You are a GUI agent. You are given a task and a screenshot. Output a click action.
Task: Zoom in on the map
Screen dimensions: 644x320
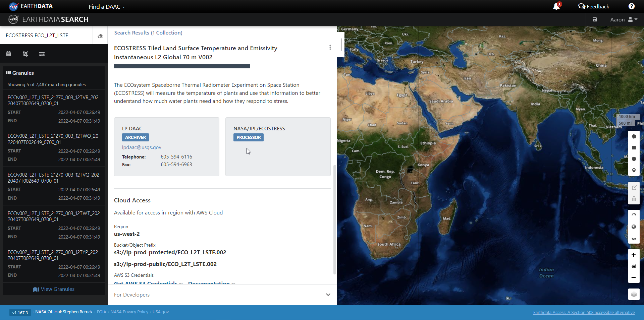click(x=634, y=255)
